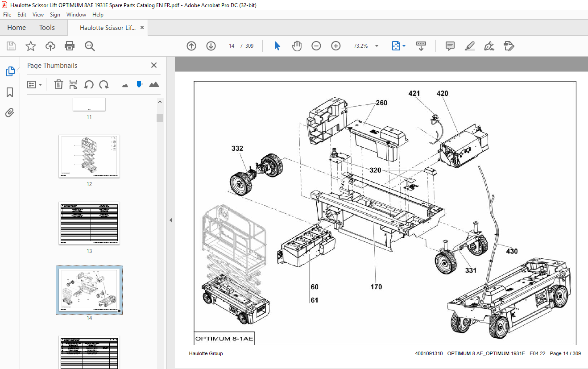Select page 12 thumbnail

point(89,156)
